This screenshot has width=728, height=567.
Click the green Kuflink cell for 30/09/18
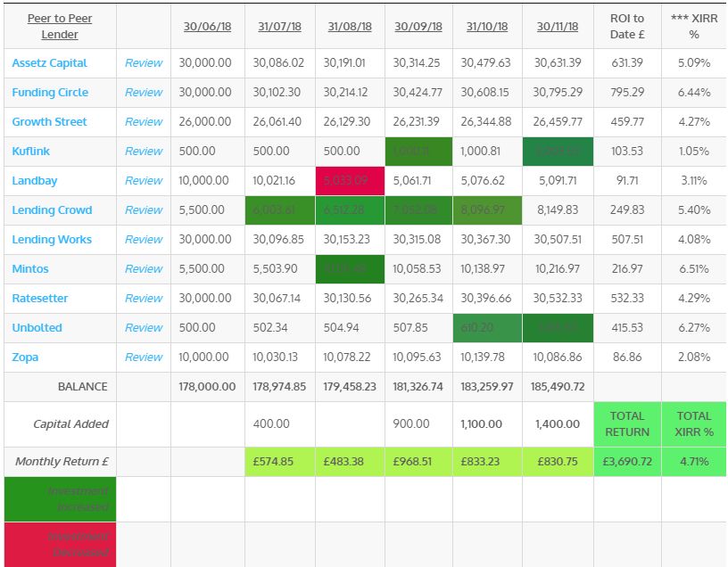pos(418,152)
